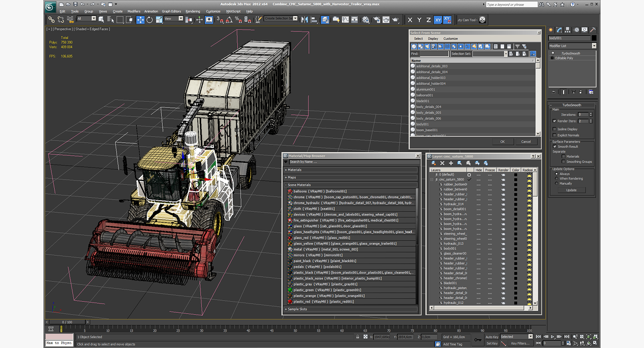Screen dimensions: 644x348
Task: Click OK in Select From Scene dialog
Action: point(503,141)
